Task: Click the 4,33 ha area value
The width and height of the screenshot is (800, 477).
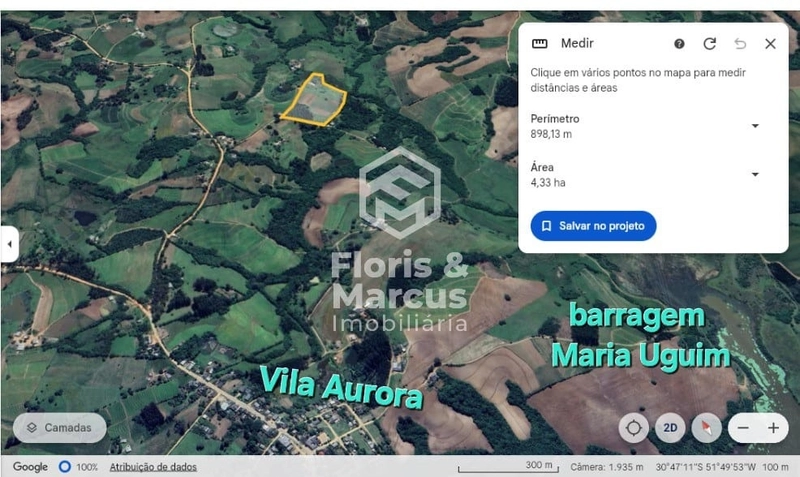Action: point(547,183)
